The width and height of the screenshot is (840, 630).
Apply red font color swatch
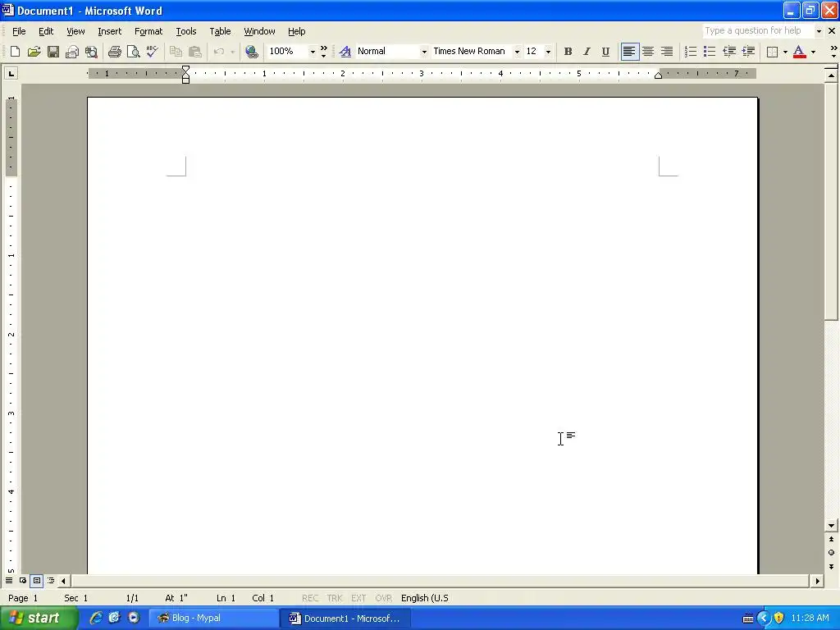pyautogui.click(x=799, y=52)
